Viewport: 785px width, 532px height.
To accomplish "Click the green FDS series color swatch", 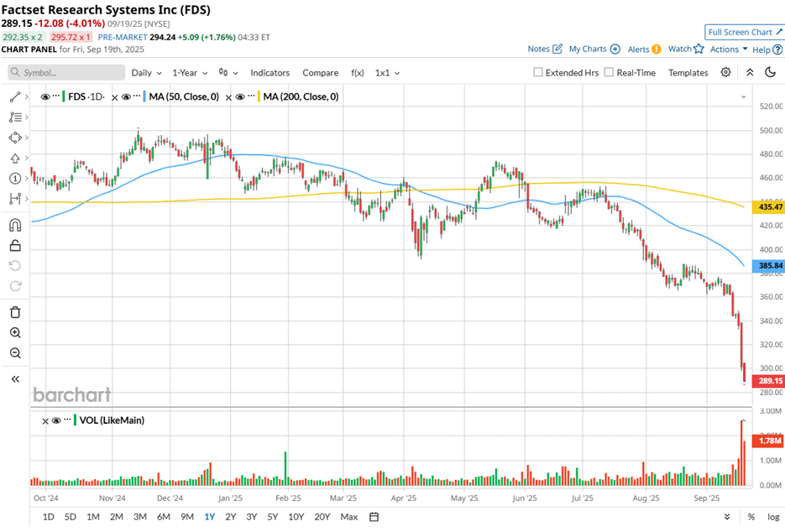I will coord(64,96).
